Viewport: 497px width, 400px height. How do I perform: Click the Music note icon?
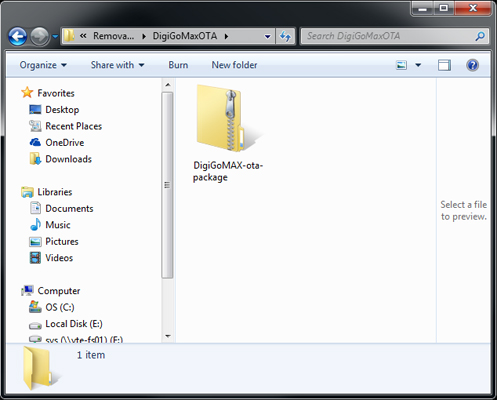coord(35,225)
